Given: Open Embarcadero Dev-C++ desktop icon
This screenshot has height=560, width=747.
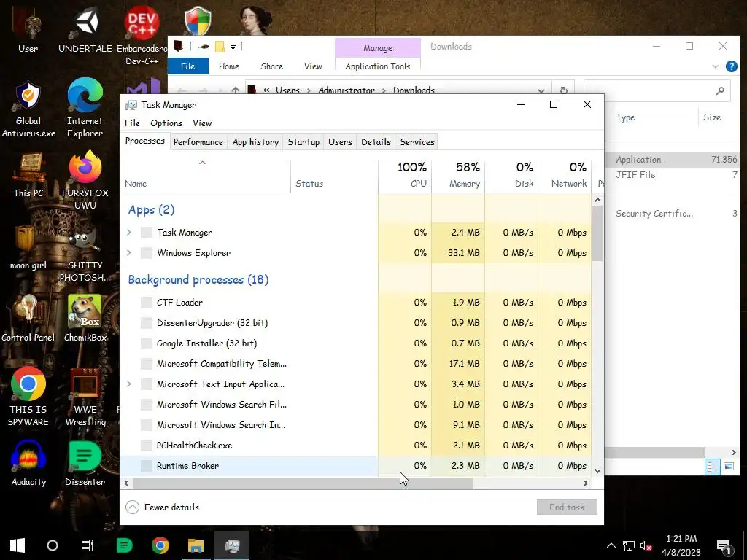Looking at the screenshot, I should click(142, 36).
